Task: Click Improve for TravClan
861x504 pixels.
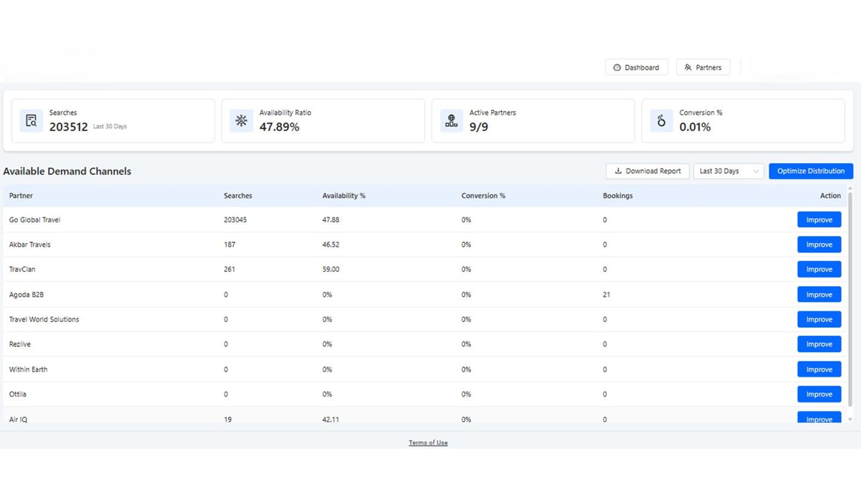Action: pyautogui.click(x=819, y=269)
